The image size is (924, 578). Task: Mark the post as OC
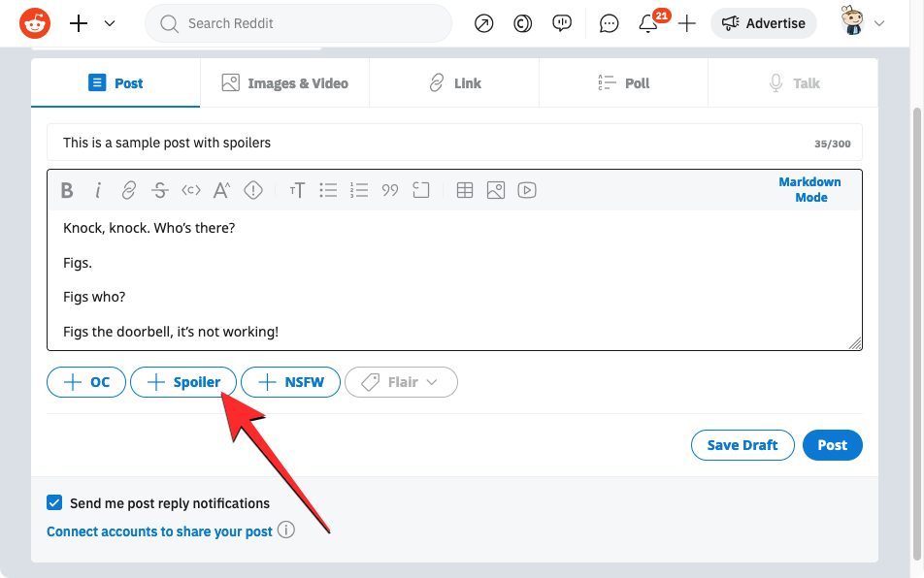[x=86, y=382]
